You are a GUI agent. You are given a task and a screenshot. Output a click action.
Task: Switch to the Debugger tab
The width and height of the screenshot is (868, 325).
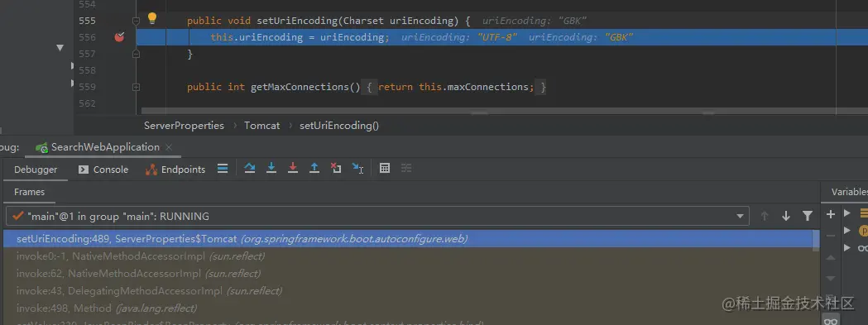[36, 170]
